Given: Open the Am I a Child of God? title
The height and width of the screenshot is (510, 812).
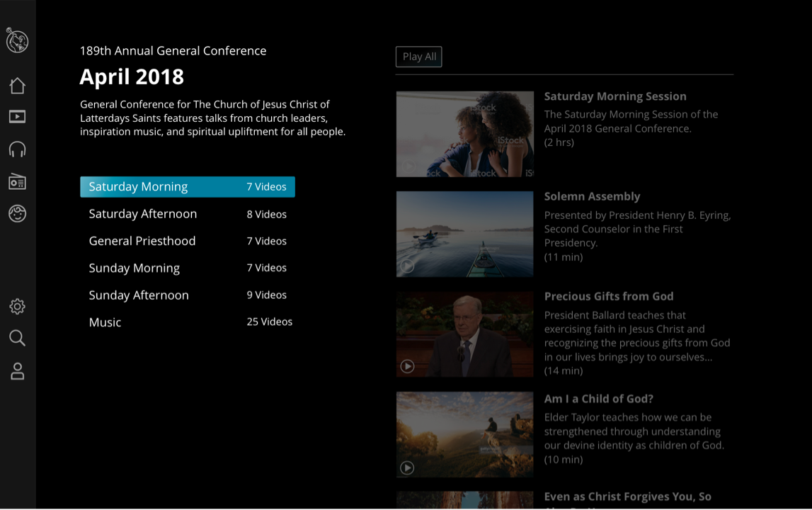Looking at the screenshot, I should [599, 399].
